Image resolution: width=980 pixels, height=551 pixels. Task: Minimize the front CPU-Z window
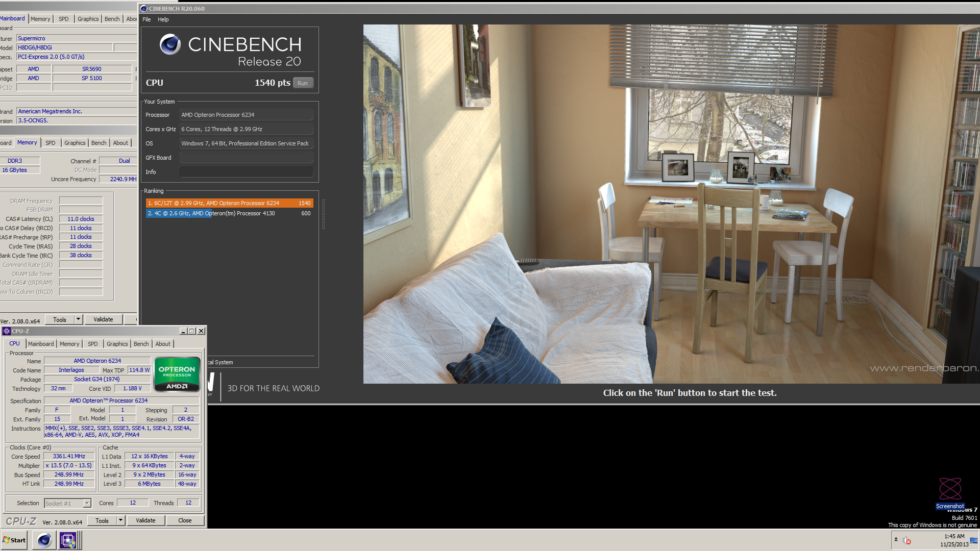(183, 331)
